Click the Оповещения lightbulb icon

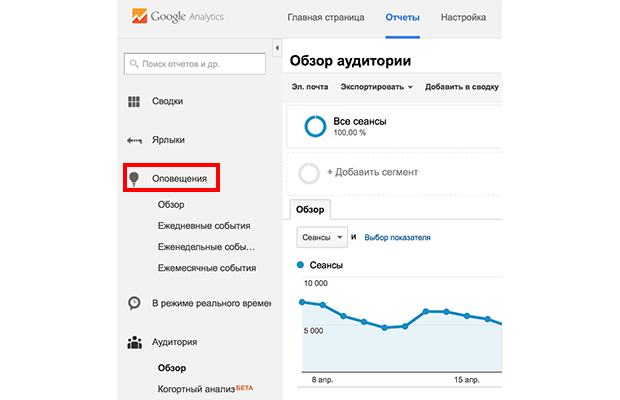pyautogui.click(x=134, y=179)
